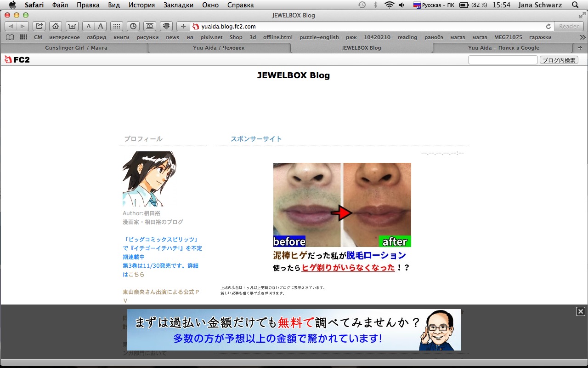
Task: Click the blog search text field
Action: pyautogui.click(x=503, y=60)
